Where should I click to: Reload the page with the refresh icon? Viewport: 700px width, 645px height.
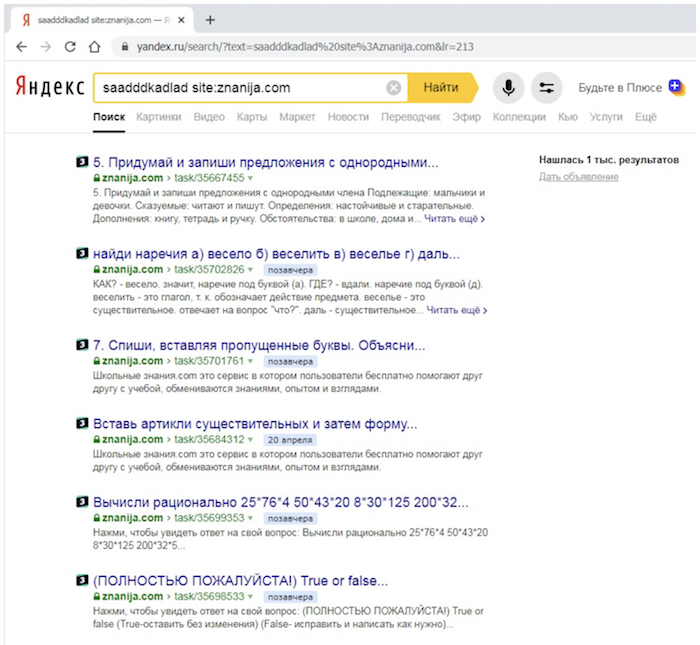[70, 46]
